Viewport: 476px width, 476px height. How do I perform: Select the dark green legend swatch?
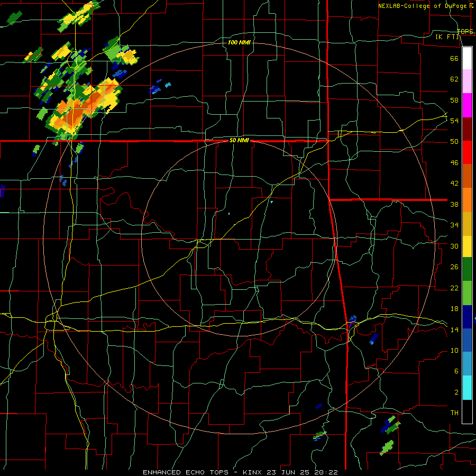(467, 269)
